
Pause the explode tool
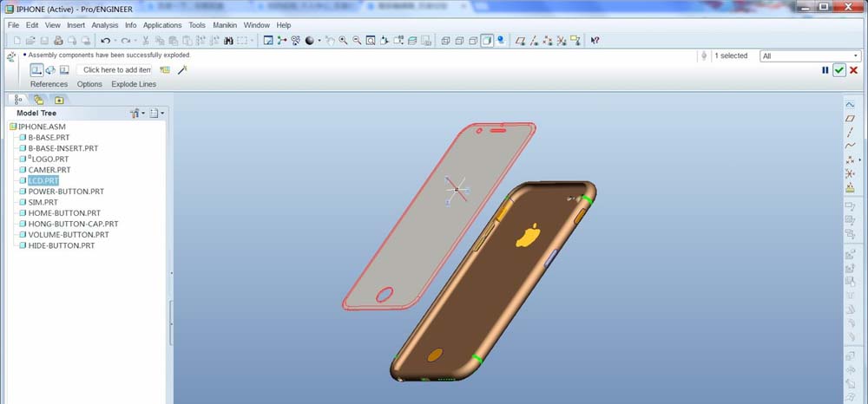pyautogui.click(x=825, y=70)
